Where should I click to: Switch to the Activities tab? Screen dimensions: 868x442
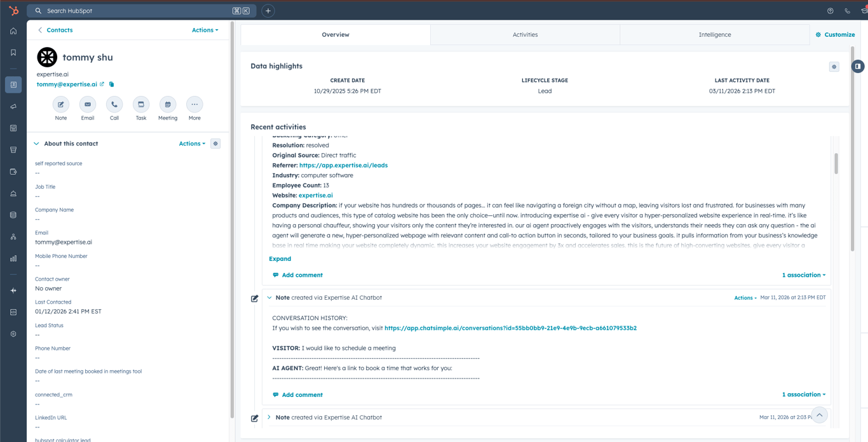(x=526, y=35)
